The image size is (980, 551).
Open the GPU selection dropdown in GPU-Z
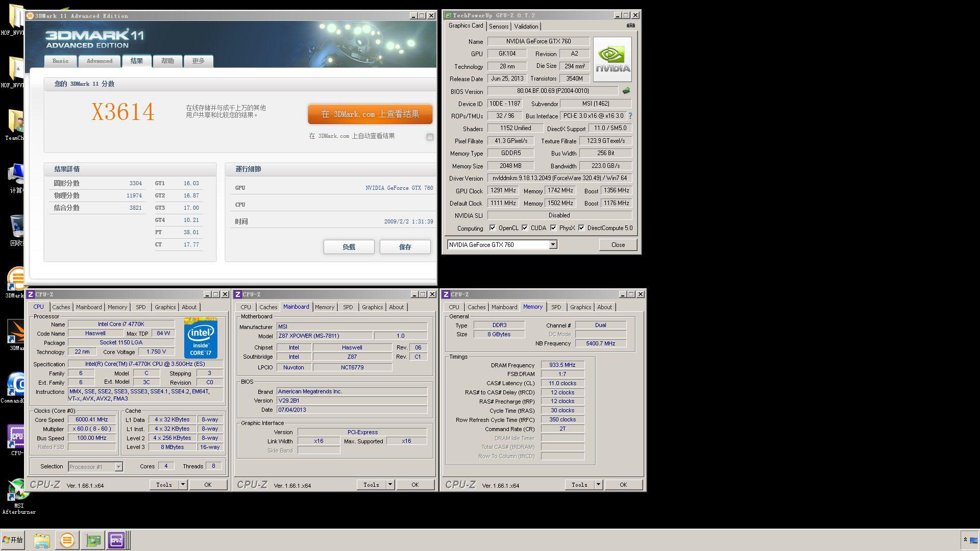click(553, 245)
